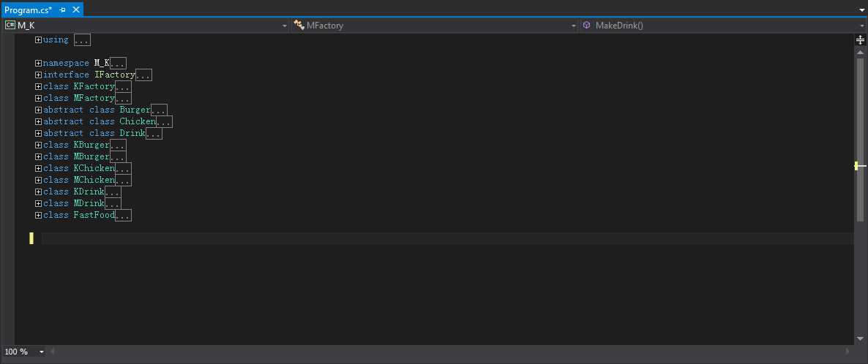Expand the class MFactory block
The image size is (868, 364).
coord(38,98)
